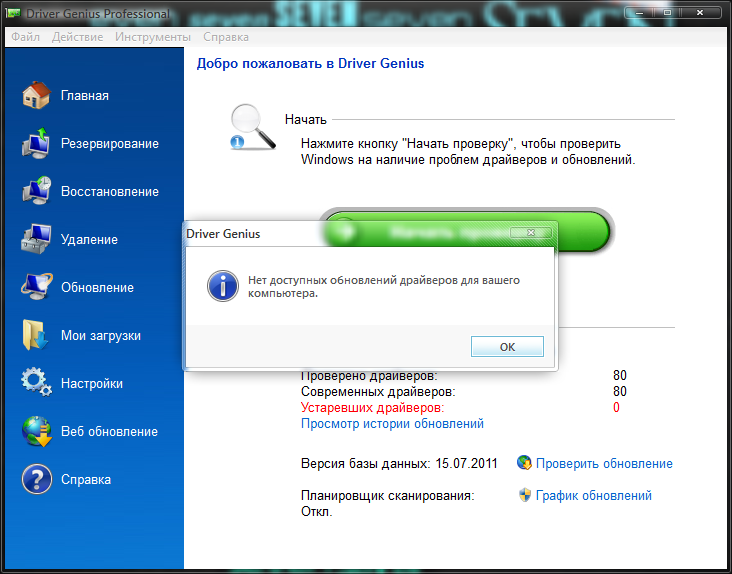Click Устаревших драйверов red label
Viewport: 732px width, 574px height.
click(373, 408)
